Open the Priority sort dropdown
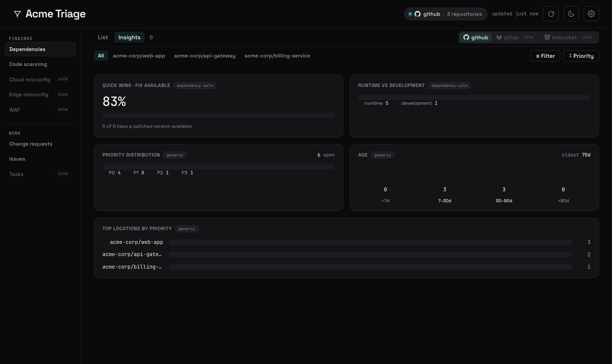The height and width of the screenshot is (364, 612). [x=581, y=56]
